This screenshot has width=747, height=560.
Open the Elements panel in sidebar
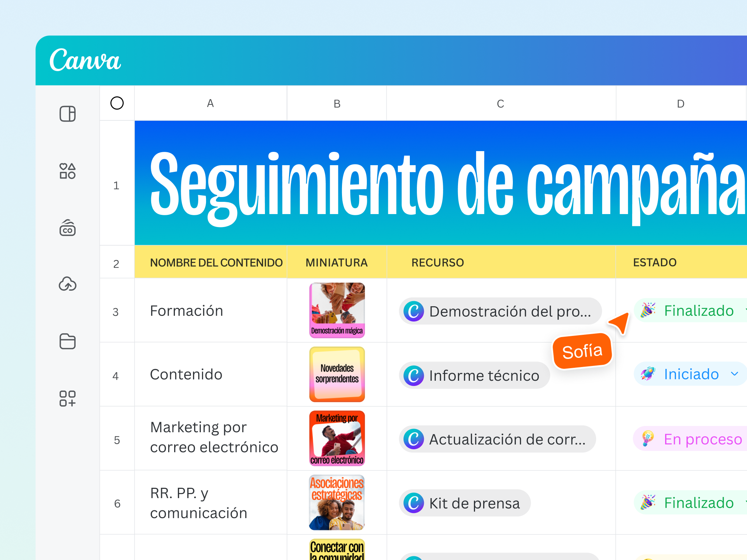(x=67, y=171)
